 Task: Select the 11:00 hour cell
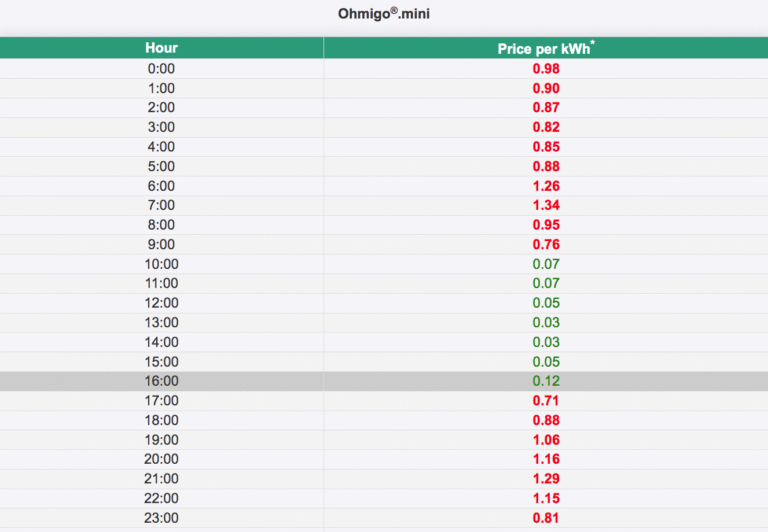pyautogui.click(x=161, y=284)
